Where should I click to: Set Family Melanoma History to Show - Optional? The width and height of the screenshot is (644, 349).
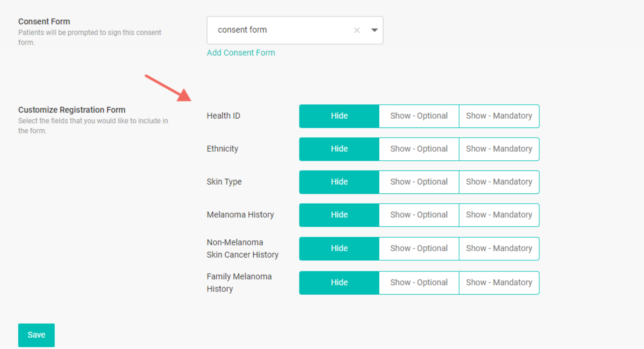coord(419,283)
